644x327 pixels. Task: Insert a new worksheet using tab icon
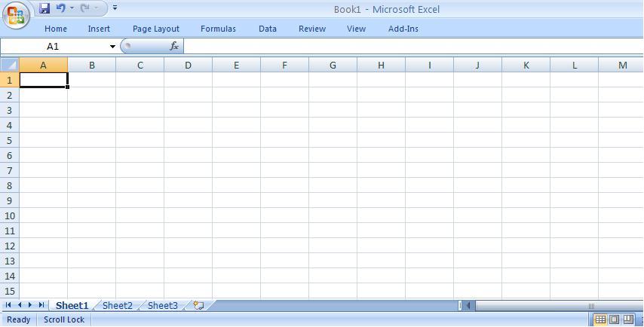pos(198,306)
